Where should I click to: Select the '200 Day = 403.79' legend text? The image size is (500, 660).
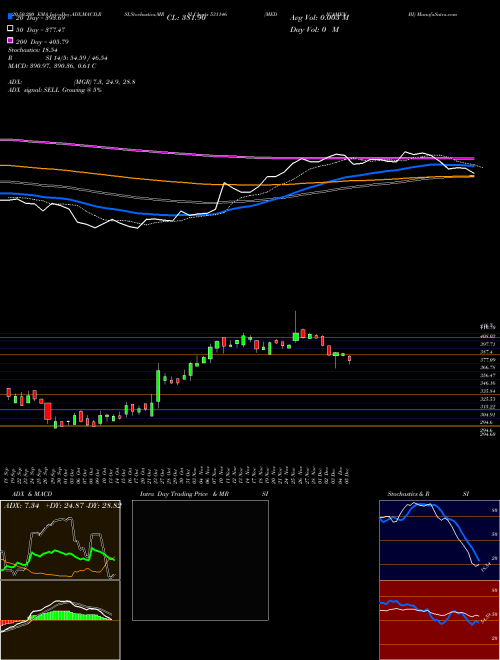43,42
